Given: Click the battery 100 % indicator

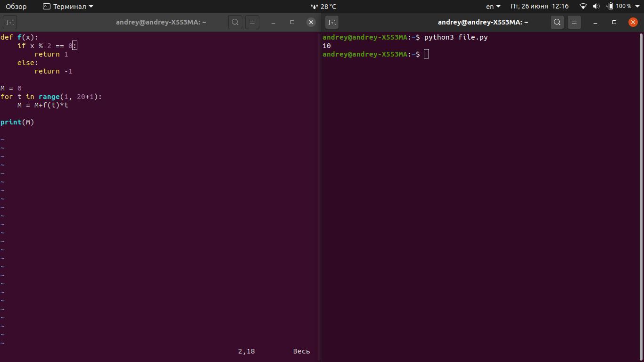Looking at the screenshot, I should pos(619,7).
